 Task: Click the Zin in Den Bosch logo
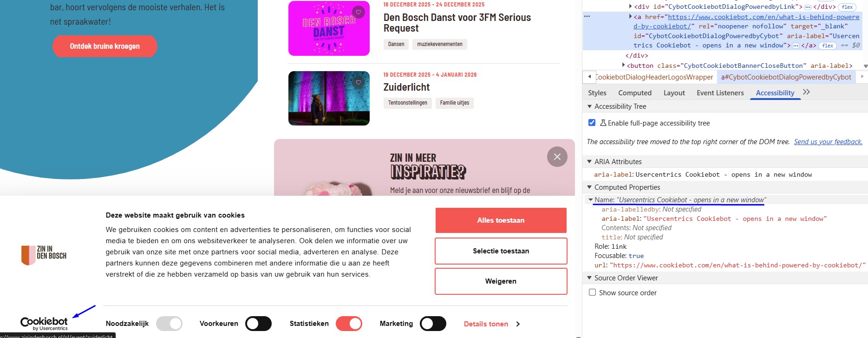44,255
